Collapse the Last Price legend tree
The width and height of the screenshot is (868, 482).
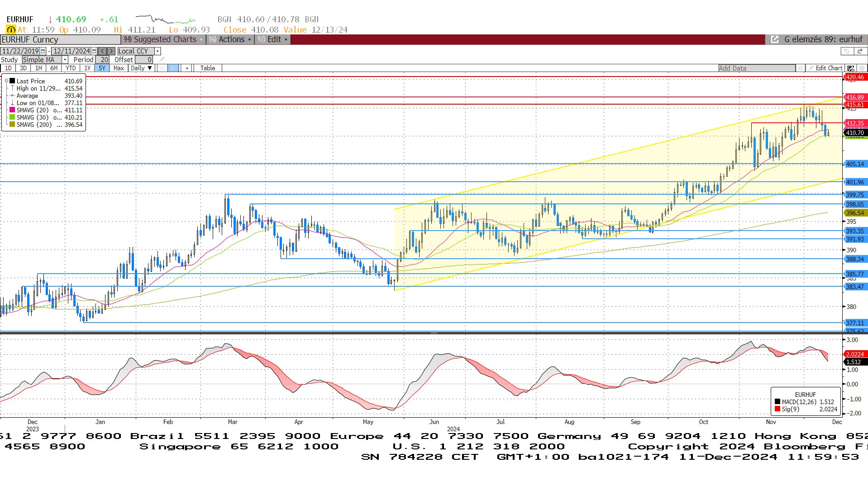pos(6,81)
